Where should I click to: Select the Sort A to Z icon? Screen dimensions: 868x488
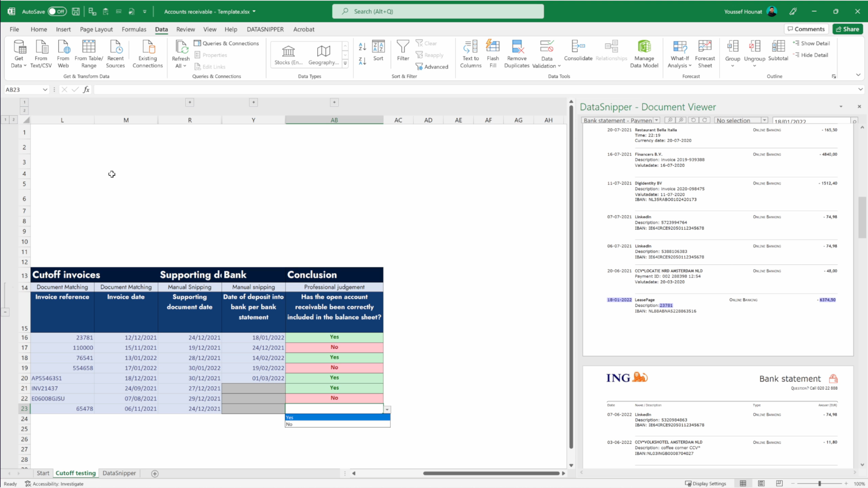[x=362, y=46]
